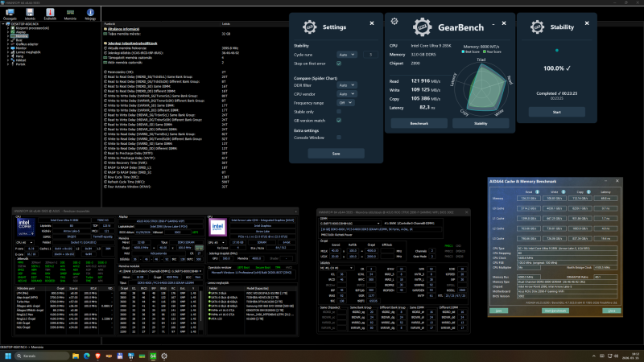Open the CPU vendor dropdown
644x362 pixels.
pos(347,94)
